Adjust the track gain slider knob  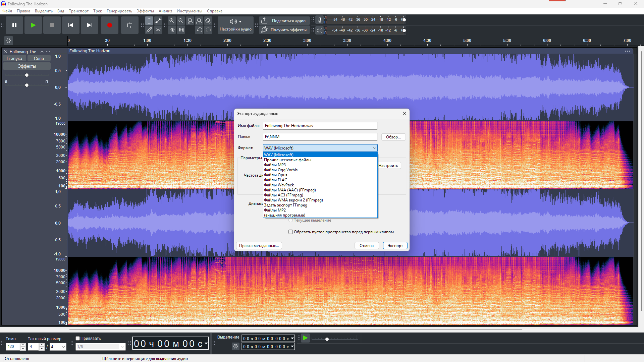(x=27, y=75)
